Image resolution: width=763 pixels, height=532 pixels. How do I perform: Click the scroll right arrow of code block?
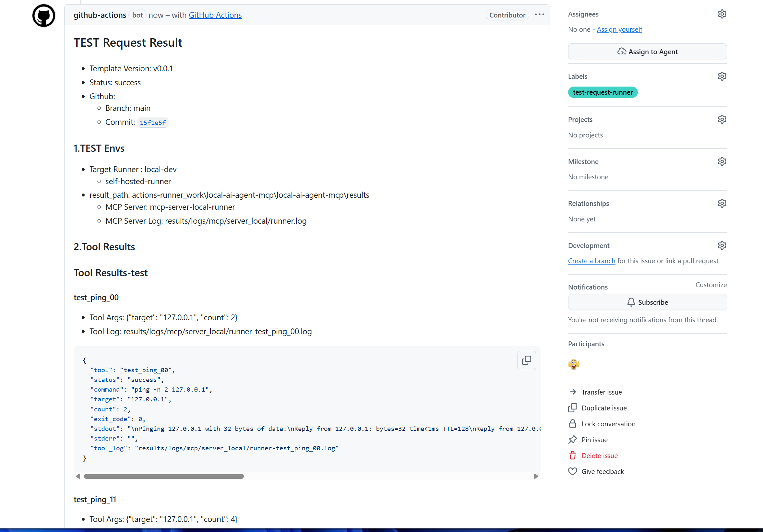tap(535, 476)
